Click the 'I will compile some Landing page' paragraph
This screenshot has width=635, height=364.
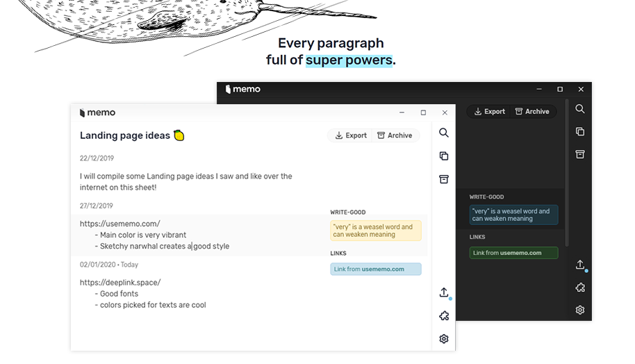coord(186,182)
